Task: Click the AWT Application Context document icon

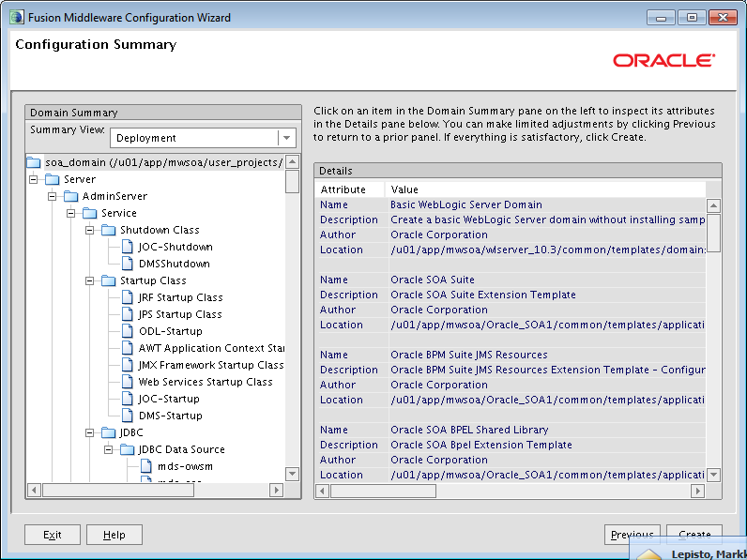Action: (x=128, y=348)
